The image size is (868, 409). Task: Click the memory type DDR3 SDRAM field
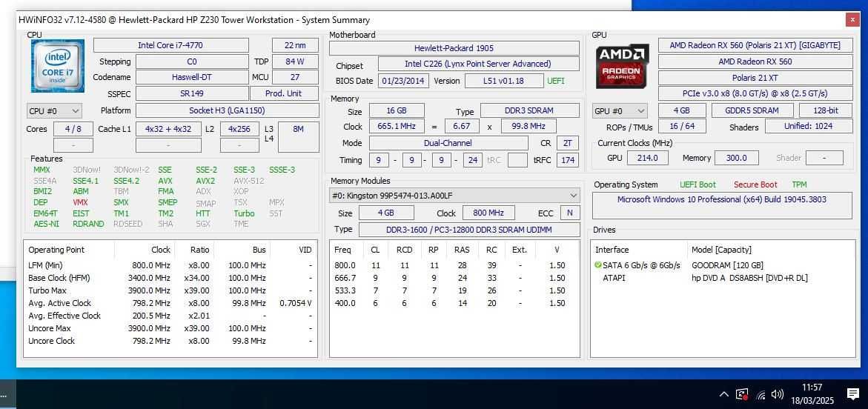tap(529, 110)
